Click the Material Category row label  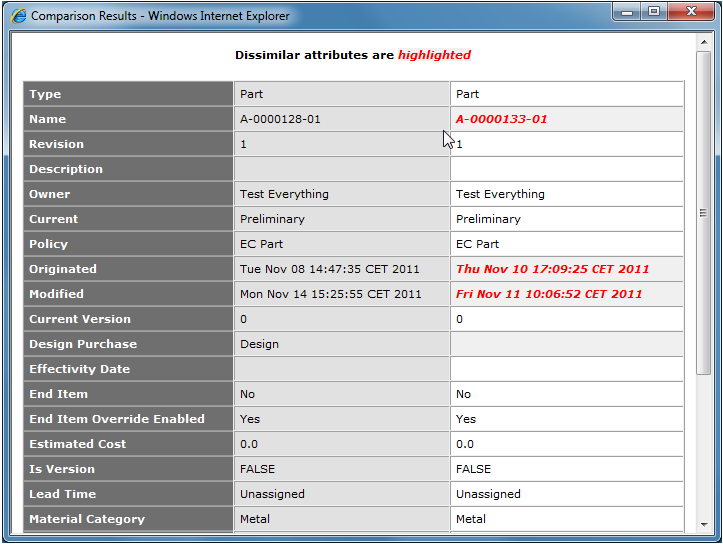(x=87, y=519)
